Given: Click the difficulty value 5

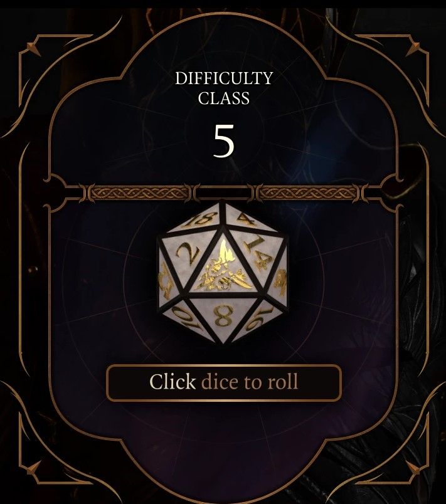Looking at the screenshot, I should coord(223,141).
